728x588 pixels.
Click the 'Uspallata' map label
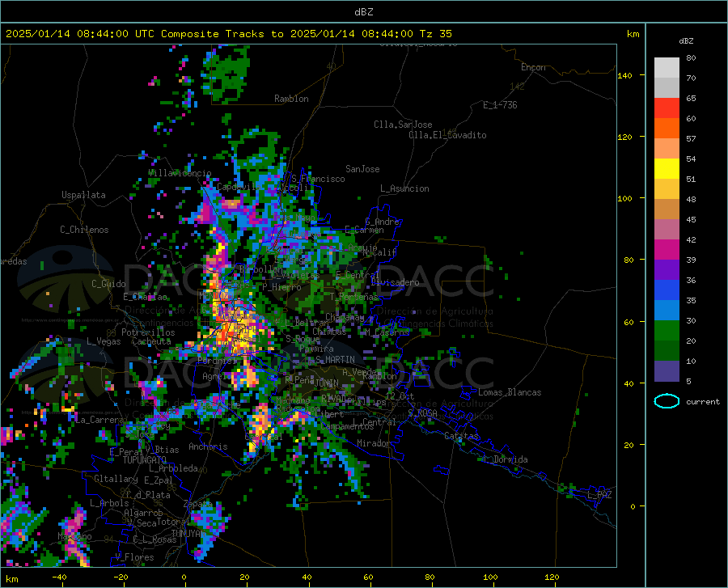point(83,195)
